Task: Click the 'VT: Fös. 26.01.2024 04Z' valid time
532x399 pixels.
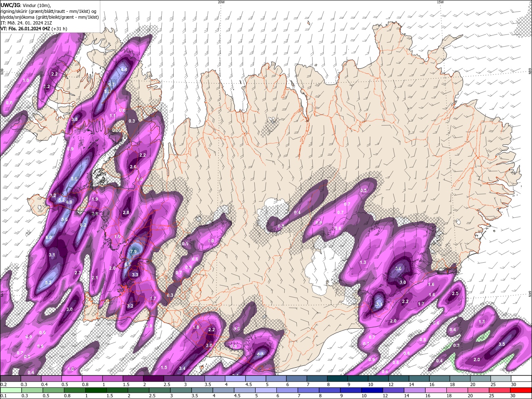Action: click(26, 29)
